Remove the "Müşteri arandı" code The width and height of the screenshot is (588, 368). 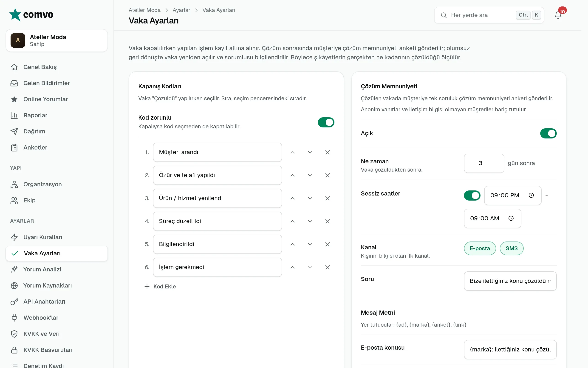(x=327, y=152)
